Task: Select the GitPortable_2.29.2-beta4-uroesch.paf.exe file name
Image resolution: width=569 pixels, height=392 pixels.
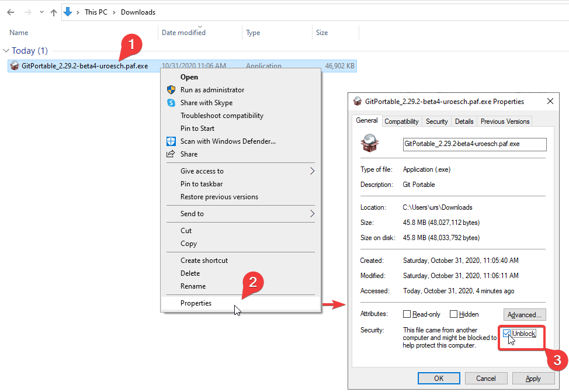Action: tap(85, 66)
